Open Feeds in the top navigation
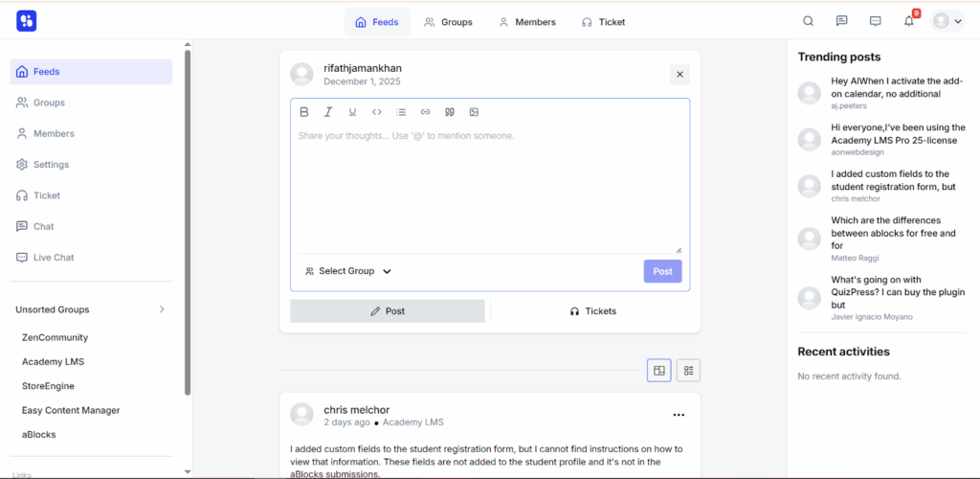 coord(377,22)
